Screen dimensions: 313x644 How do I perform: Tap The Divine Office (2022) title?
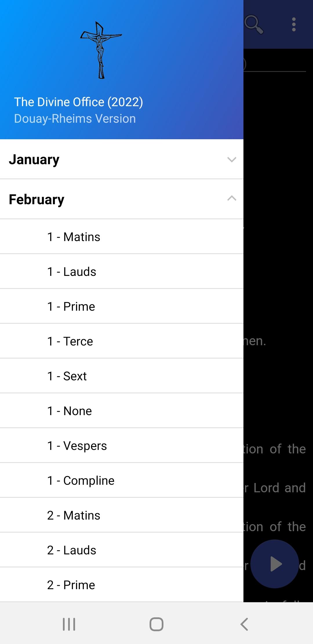tap(79, 102)
